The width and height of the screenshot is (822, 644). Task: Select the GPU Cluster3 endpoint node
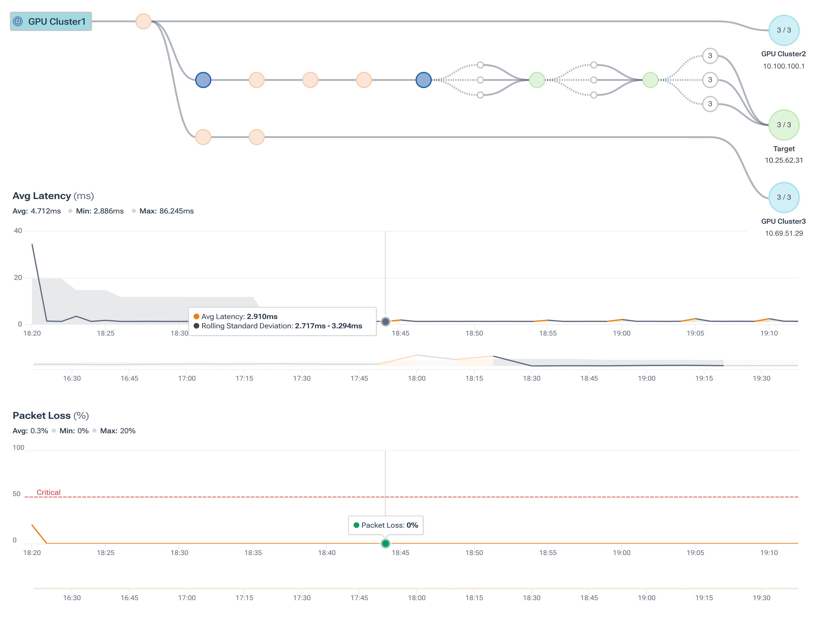(x=784, y=197)
